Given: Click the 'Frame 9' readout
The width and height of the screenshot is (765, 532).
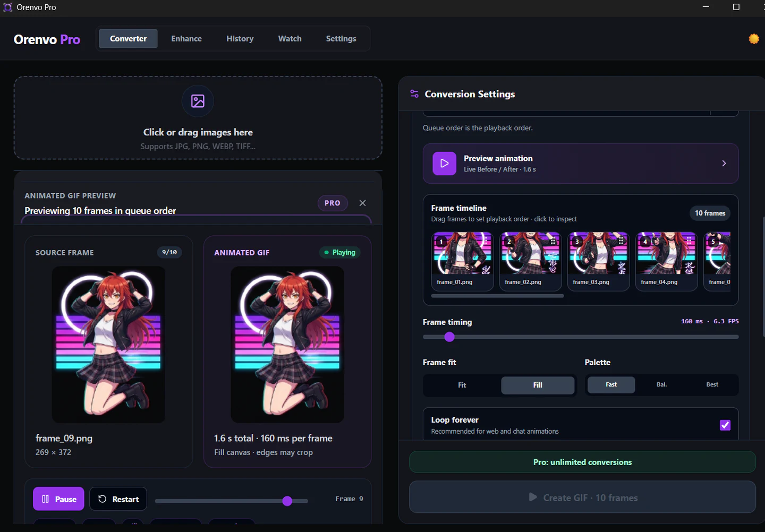Looking at the screenshot, I should [x=349, y=499].
